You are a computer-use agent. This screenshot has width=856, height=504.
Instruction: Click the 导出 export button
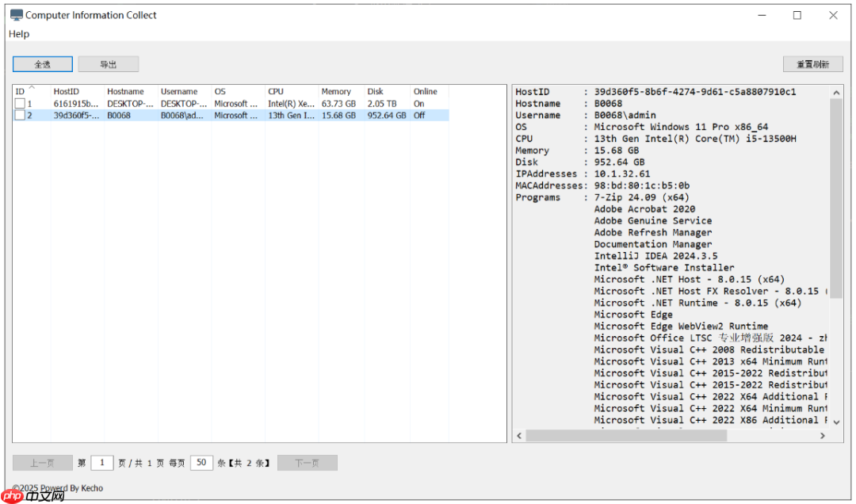(x=109, y=64)
